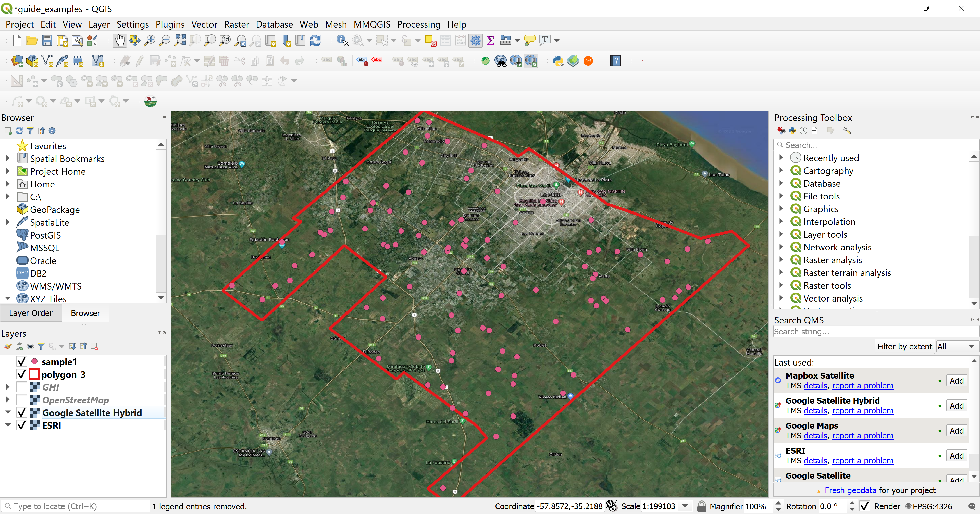Open the Identify Features tool
The width and height of the screenshot is (980, 514).
(342, 40)
